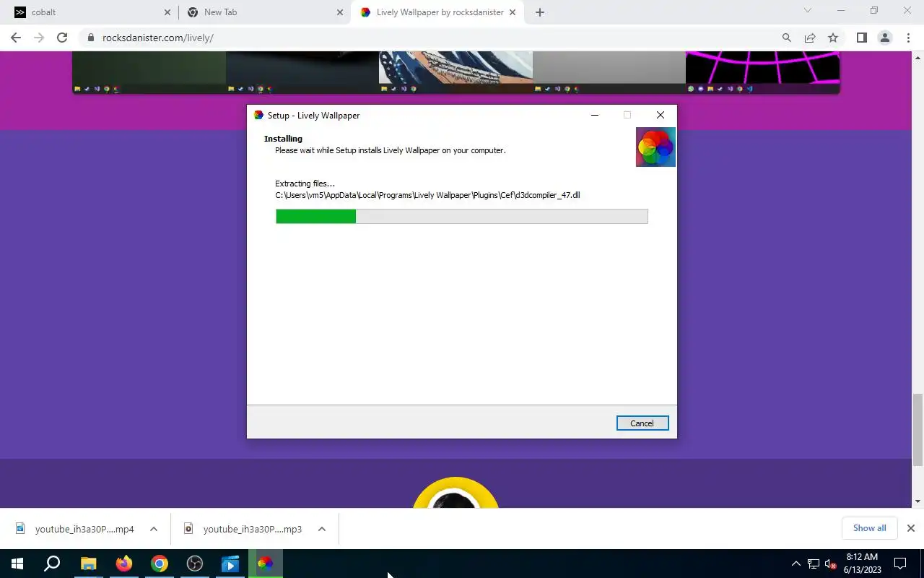
Task: Reload the current page
Action: pyautogui.click(x=62, y=38)
